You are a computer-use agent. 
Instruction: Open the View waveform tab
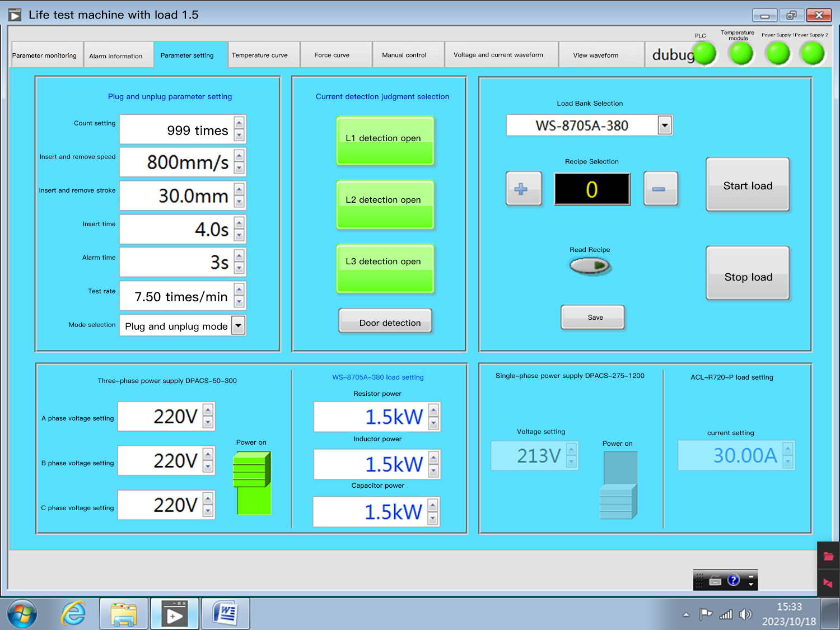click(601, 55)
